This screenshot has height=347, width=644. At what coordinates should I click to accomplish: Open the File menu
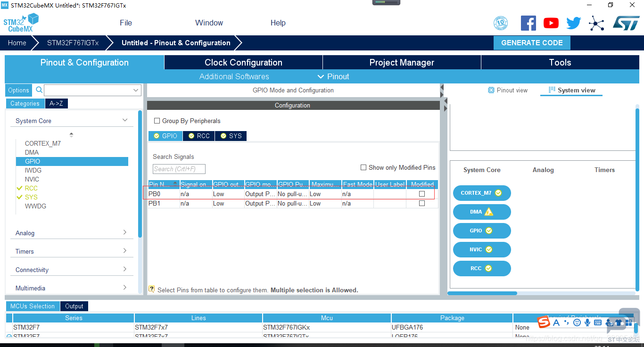point(126,23)
